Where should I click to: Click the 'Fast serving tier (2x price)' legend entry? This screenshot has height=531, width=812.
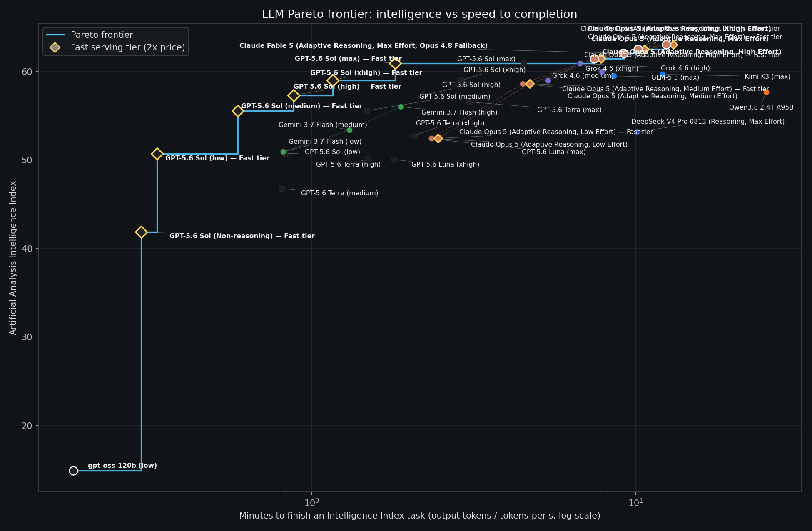[116, 47]
